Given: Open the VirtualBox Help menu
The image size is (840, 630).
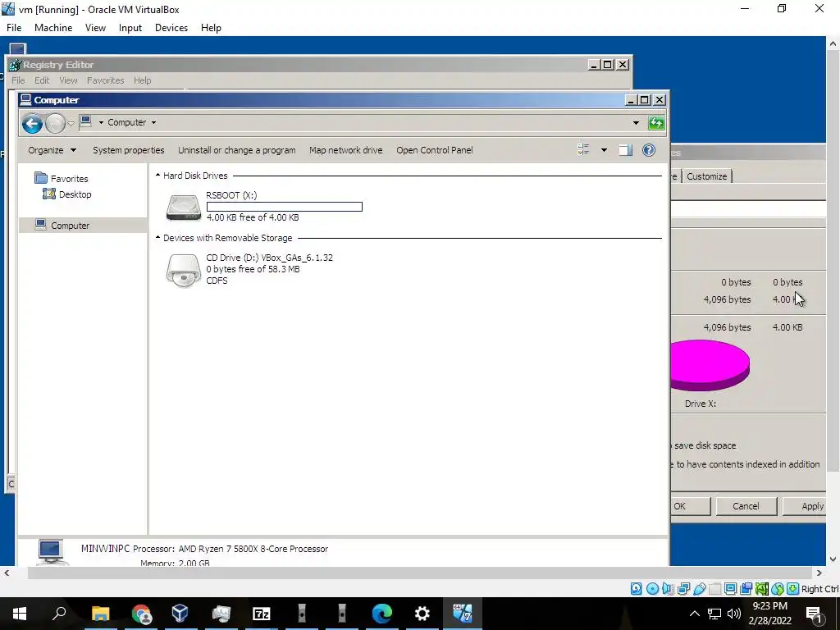Looking at the screenshot, I should click(211, 28).
